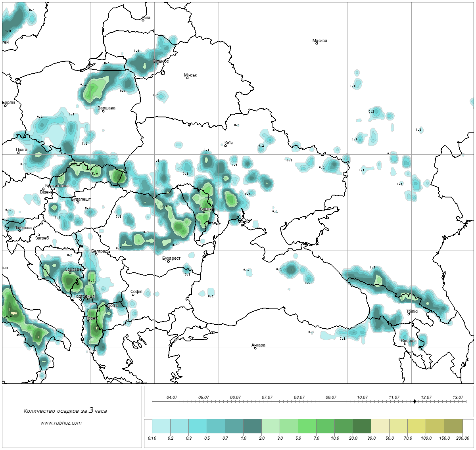Jump to 08.07 on the timeline

pyautogui.click(x=299, y=398)
